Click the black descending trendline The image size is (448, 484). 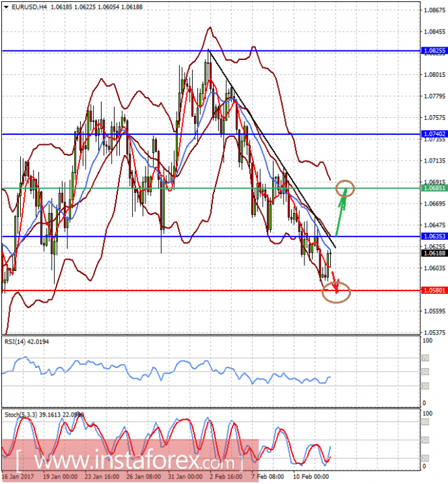coord(271,148)
